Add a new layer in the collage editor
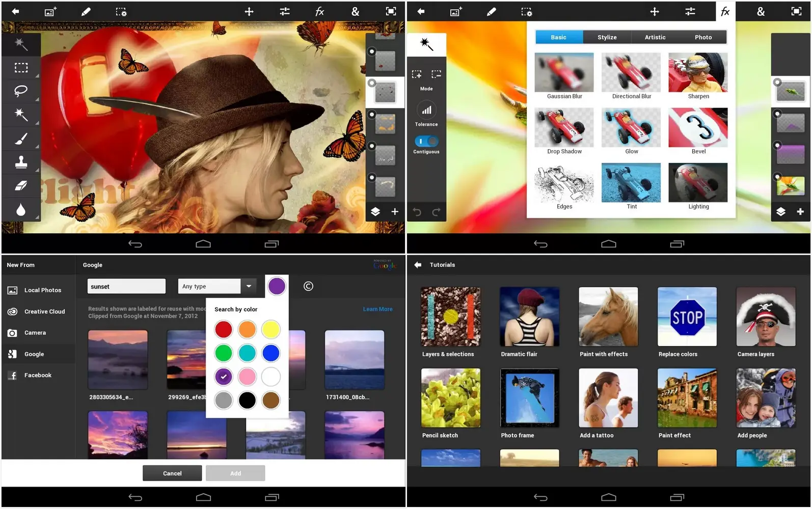812x509 pixels. [395, 211]
